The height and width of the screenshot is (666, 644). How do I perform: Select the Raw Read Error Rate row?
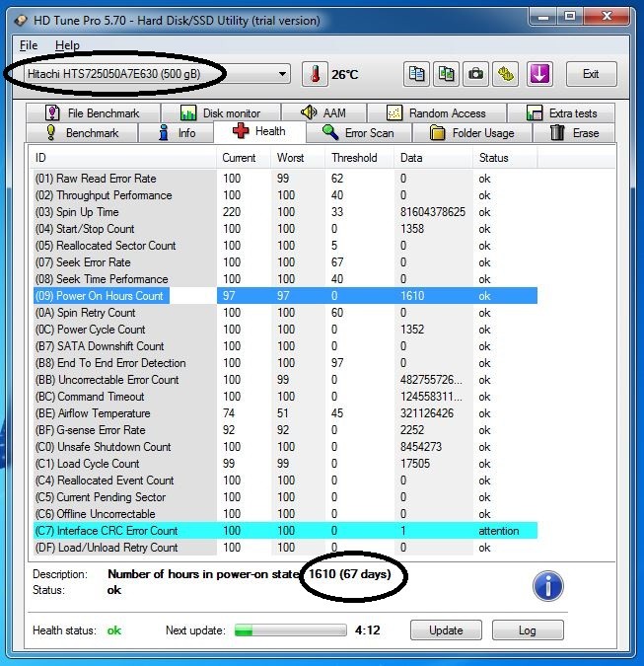pyautogui.click(x=285, y=179)
